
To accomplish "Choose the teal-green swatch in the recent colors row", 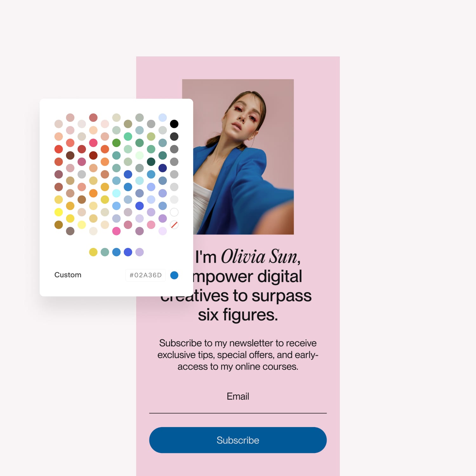I will coord(105,252).
